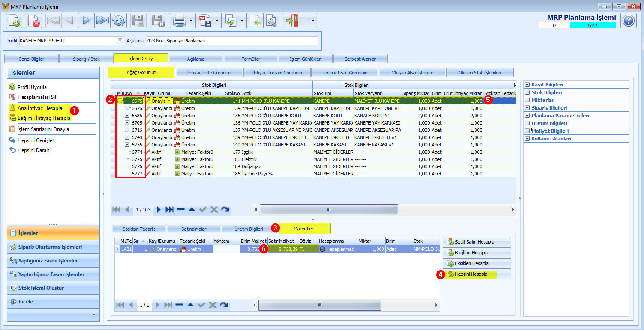Expand the Kayıt Bilgileri section
This screenshot has width=644, height=330.
click(527, 85)
